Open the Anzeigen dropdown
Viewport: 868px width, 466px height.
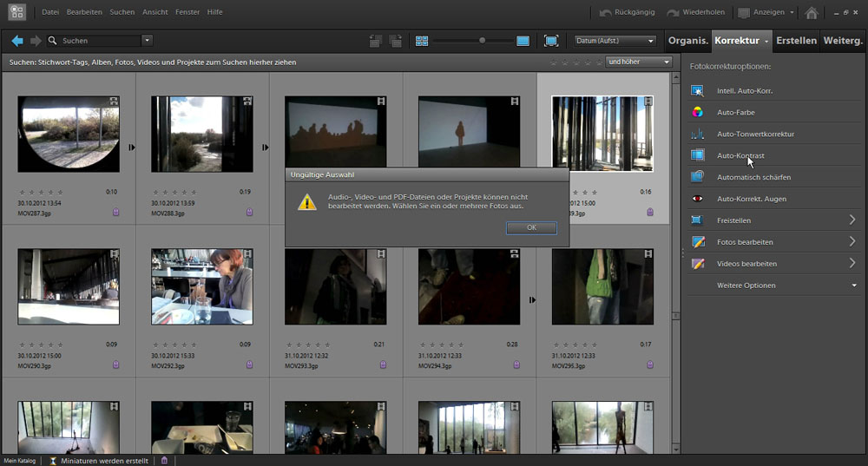click(x=766, y=12)
